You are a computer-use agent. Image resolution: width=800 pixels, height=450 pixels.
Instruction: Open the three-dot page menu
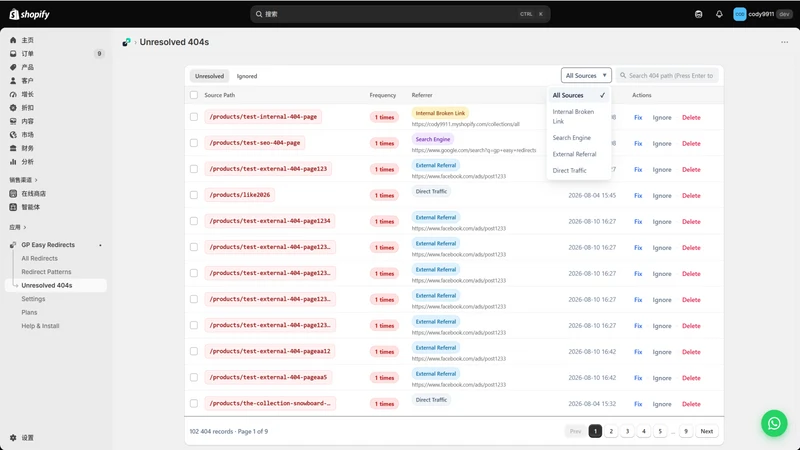(x=784, y=42)
